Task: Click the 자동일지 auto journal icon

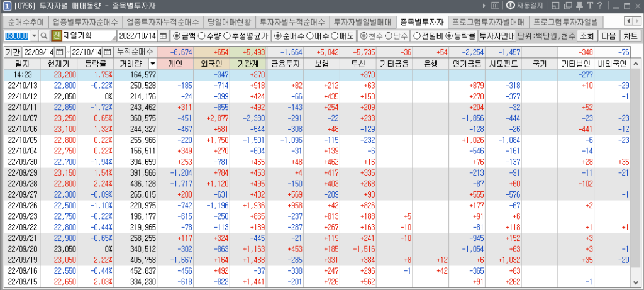Action: point(511,6)
